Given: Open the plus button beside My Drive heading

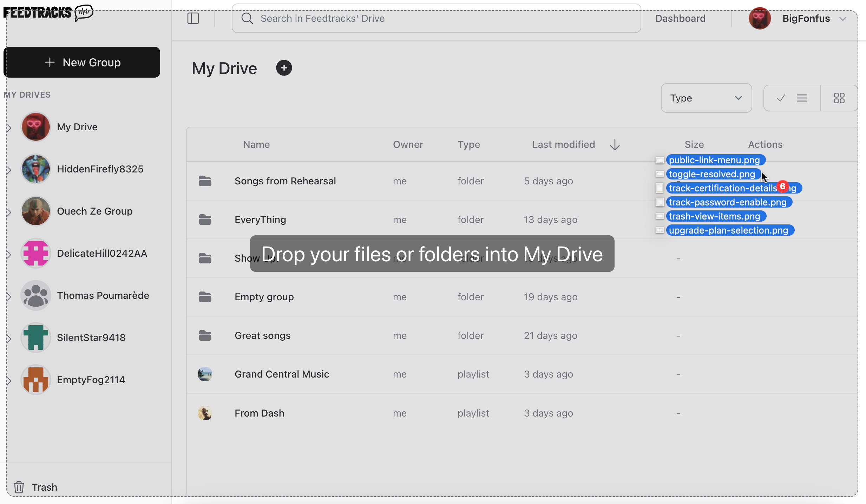Looking at the screenshot, I should click(x=284, y=67).
